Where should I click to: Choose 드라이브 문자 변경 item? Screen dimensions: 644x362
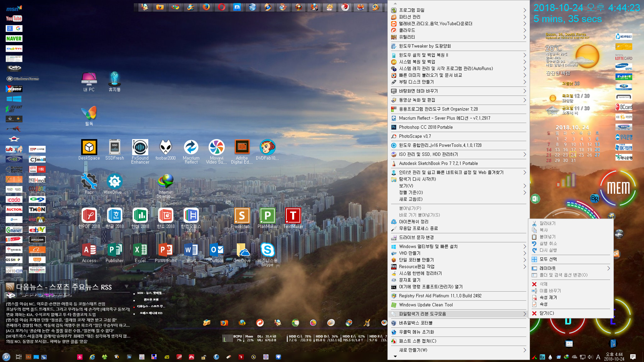[459, 237]
